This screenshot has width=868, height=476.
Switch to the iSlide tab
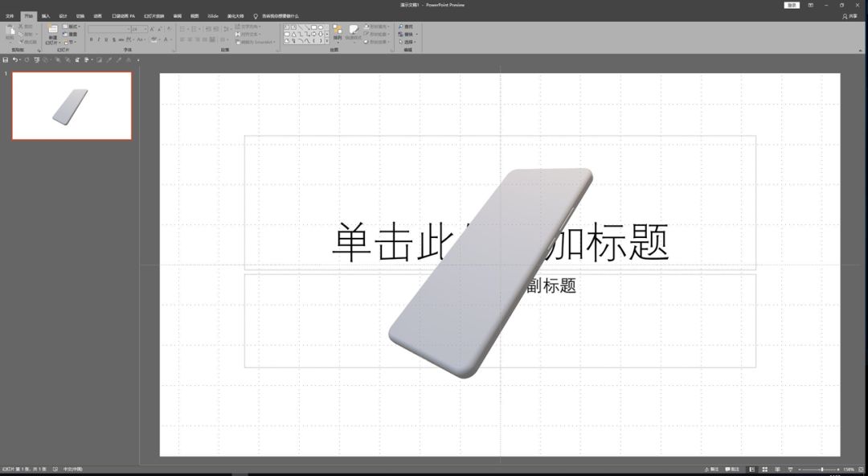coord(212,16)
